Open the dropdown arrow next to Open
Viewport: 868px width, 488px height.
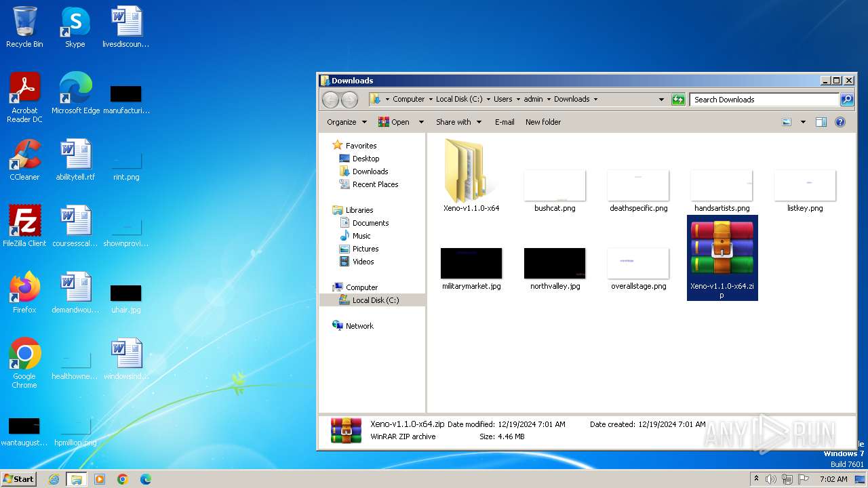pos(421,122)
